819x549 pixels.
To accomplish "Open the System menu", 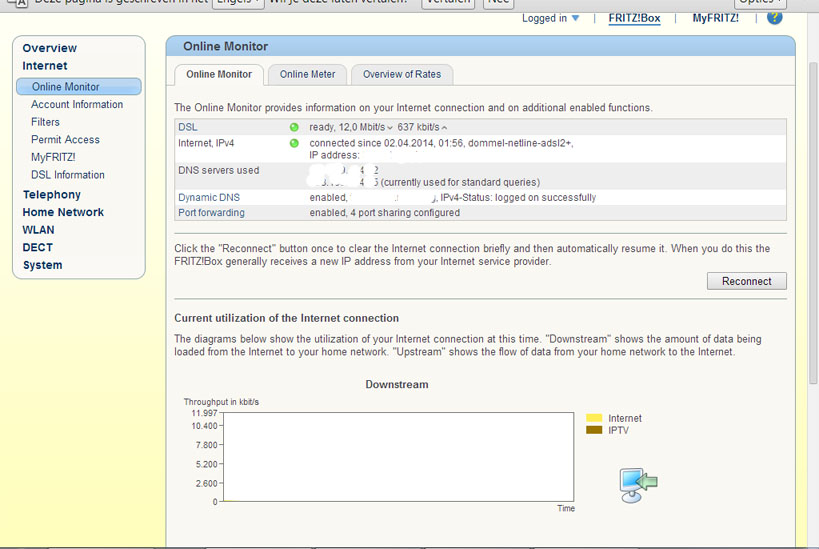I will [42, 265].
